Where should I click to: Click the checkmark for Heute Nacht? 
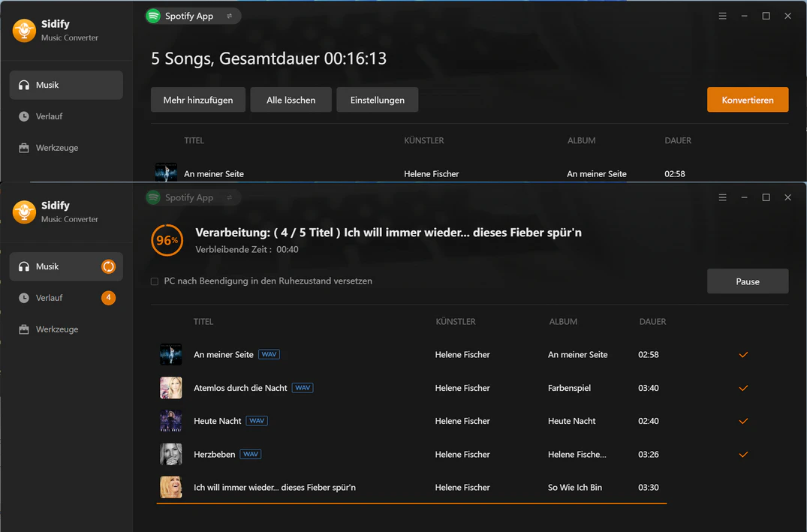click(743, 421)
